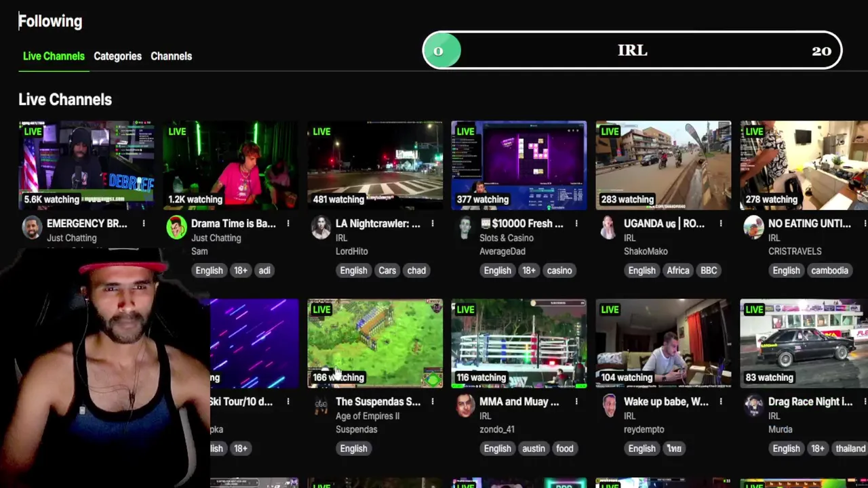Image resolution: width=868 pixels, height=488 pixels.
Task: Switch to the Categories tab
Action: coord(117,56)
